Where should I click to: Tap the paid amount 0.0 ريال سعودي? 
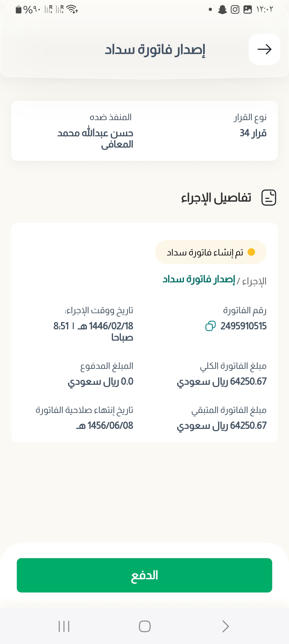click(x=100, y=381)
